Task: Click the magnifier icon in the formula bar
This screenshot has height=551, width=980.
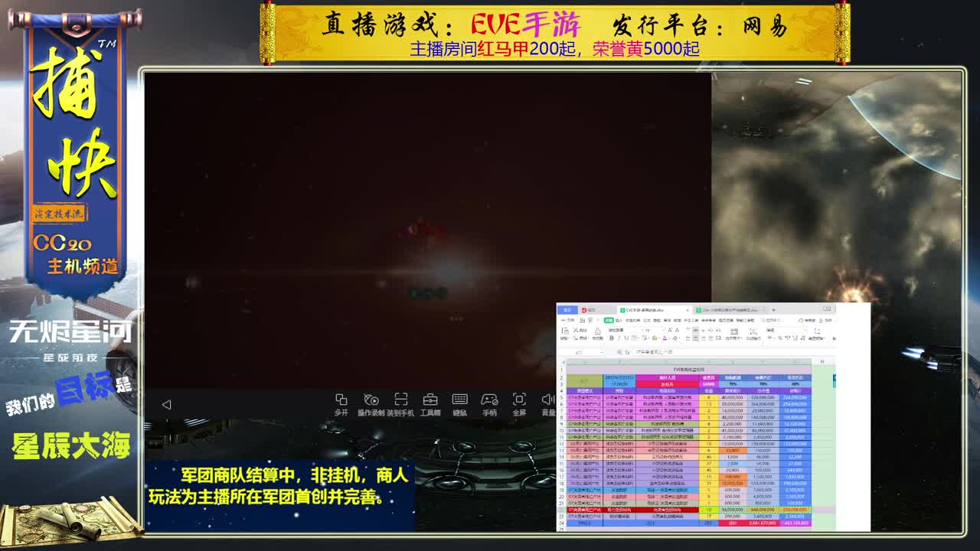Action: coord(619,352)
